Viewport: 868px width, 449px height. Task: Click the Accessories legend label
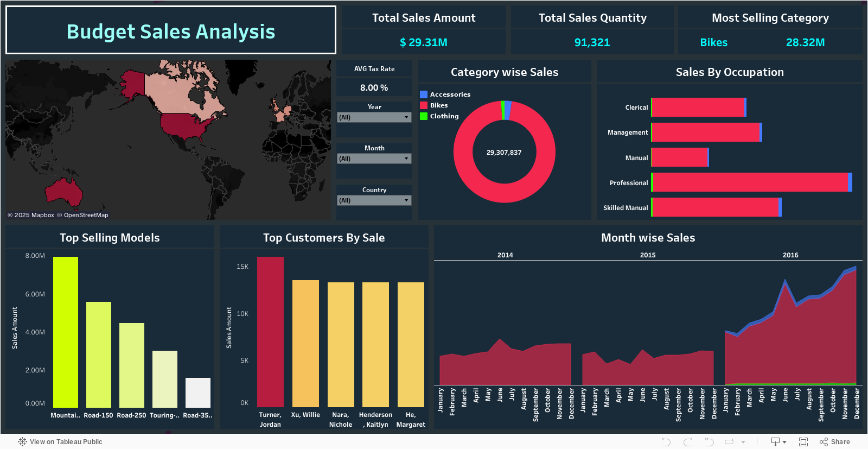(450, 94)
